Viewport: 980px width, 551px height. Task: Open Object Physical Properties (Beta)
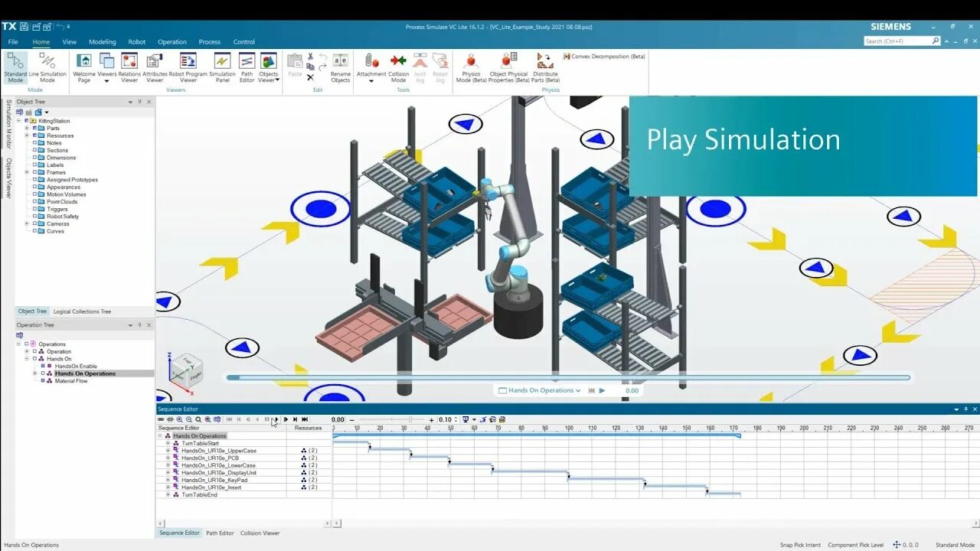point(508,67)
